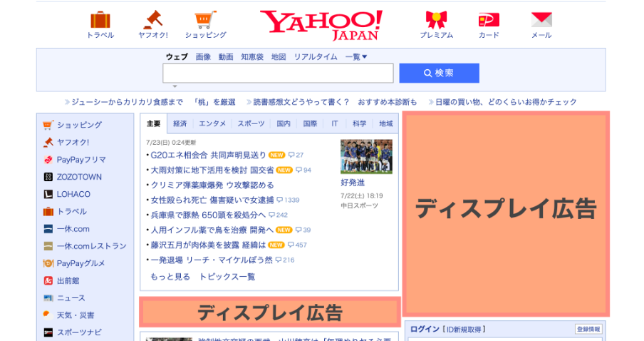This screenshot has width=644, height=341.
Task: Focus the main search text field
Action: pyautogui.click(x=278, y=73)
